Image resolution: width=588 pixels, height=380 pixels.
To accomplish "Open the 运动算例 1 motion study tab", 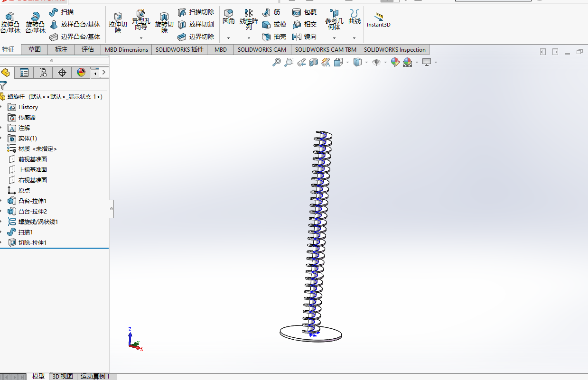I will pyautogui.click(x=95, y=376).
